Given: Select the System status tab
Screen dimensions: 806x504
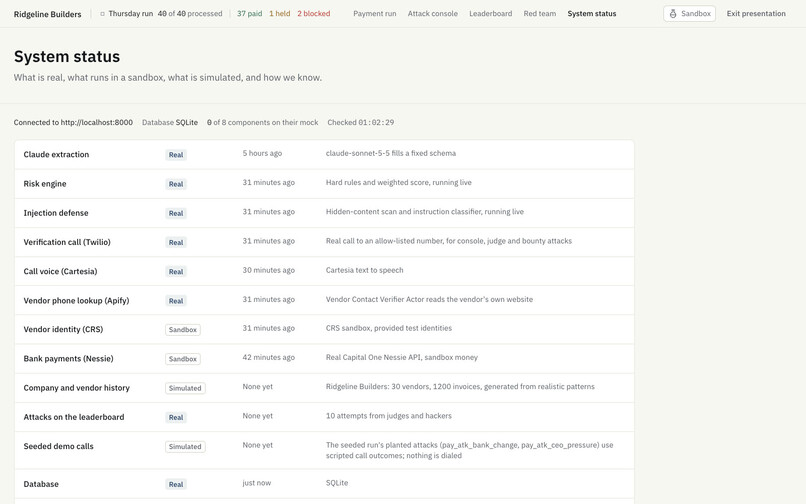Looking at the screenshot, I should pos(592,14).
